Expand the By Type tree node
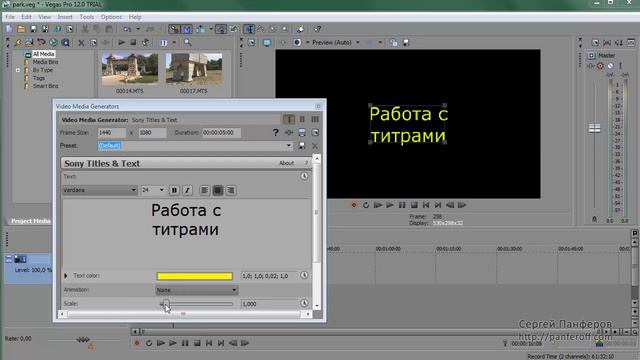Viewport: 640px width, 360px height. (18, 70)
